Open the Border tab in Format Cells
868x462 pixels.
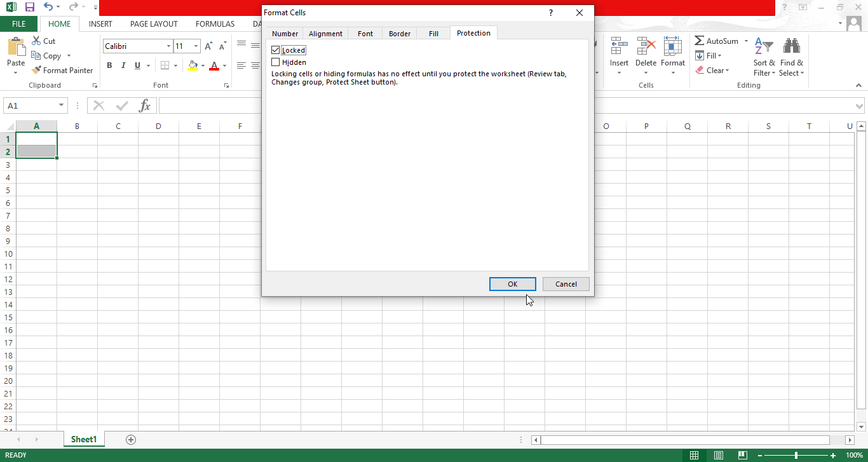point(400,34)
